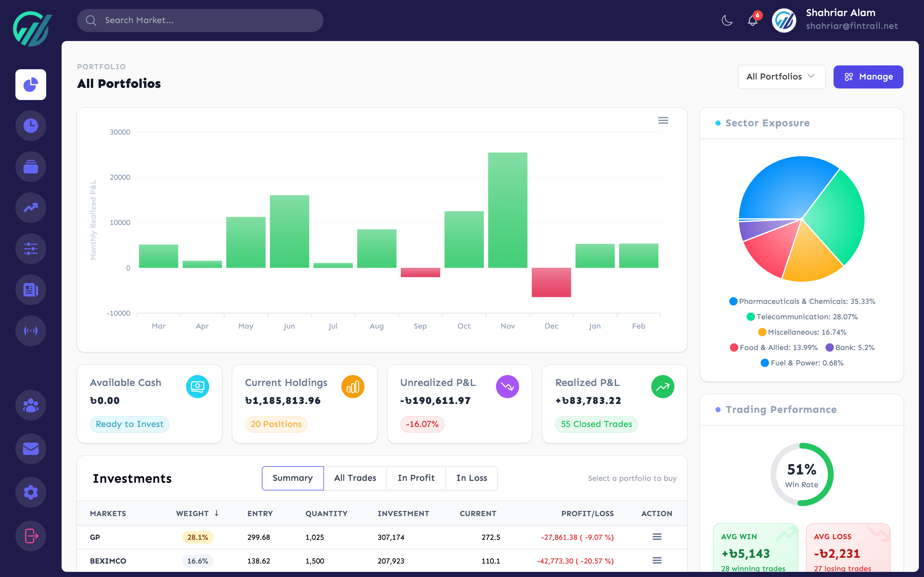The height and width of the screenshot is (577, 924).
Task: Toggle dark mode with the moon icon
Action: [727, 21]
